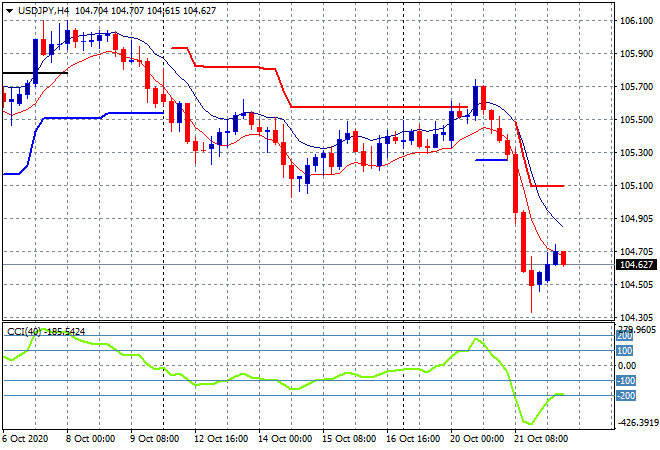Click the CCI level -200 label
Viewport: 660px width, 450px height.
click(x=626, y=396)
